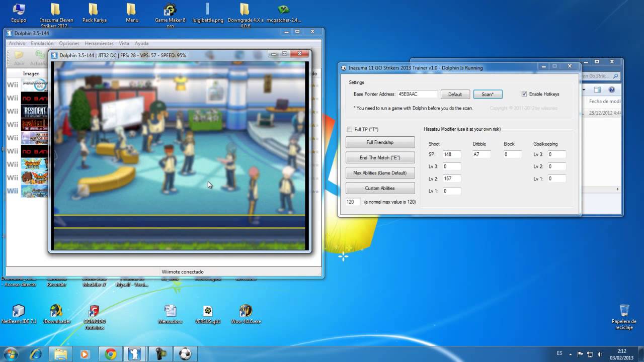Toggle the preview pane icon in Explorer
Image resolution: width=644 pixels, height=362 pixels.
pos(597,90)
